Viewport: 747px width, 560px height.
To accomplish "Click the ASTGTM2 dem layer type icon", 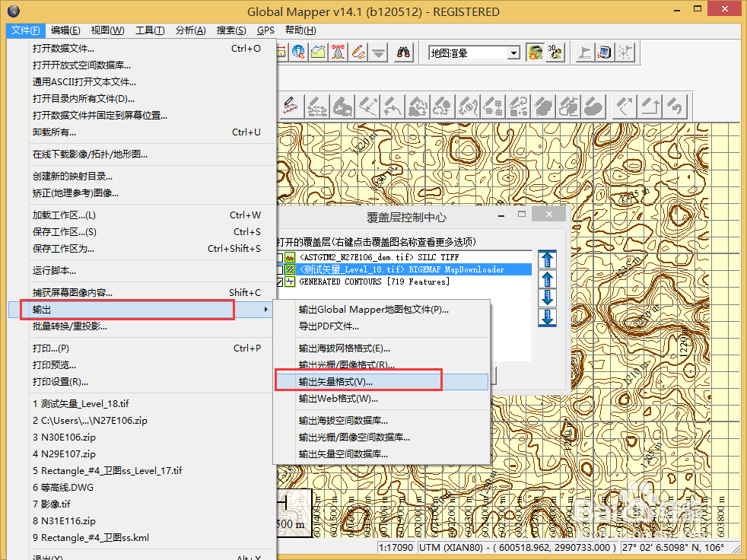I will [290, 257].
